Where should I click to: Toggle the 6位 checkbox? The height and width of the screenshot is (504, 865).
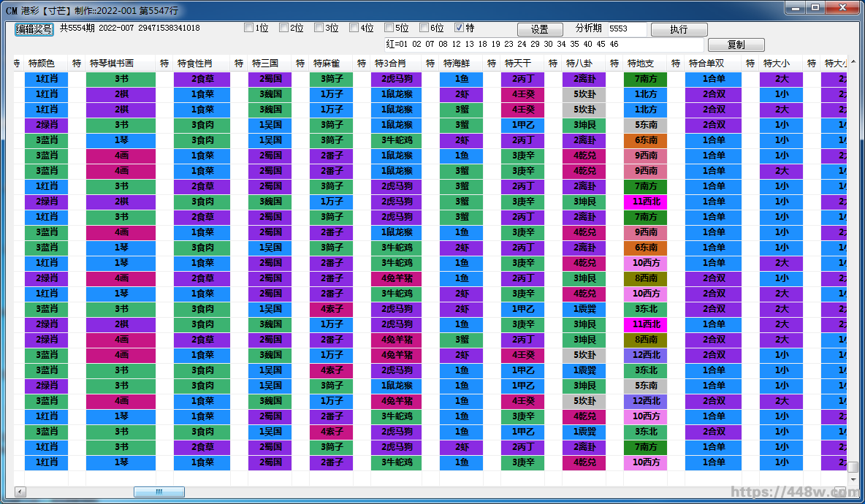click(424, 28)
